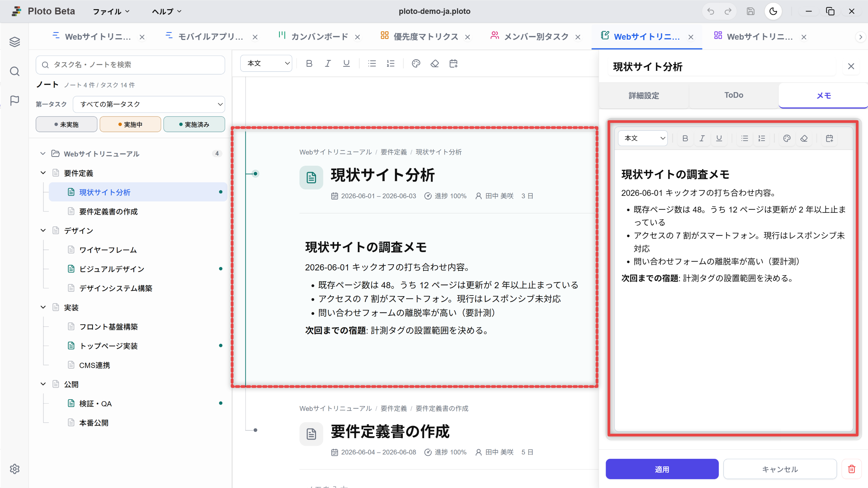Viewport: 868px width, 488px height.
Task: Select ビジュアルデザイン in the tree
Action: coord(138,269)
